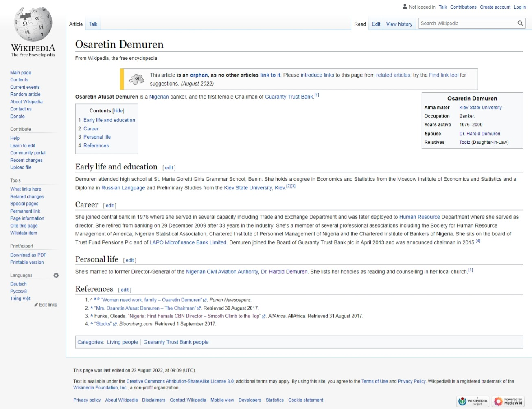Image resolution: width=532 pixels, height=409 pixels.
Task: Open What links here tool
Action: [x=26, y=189]
